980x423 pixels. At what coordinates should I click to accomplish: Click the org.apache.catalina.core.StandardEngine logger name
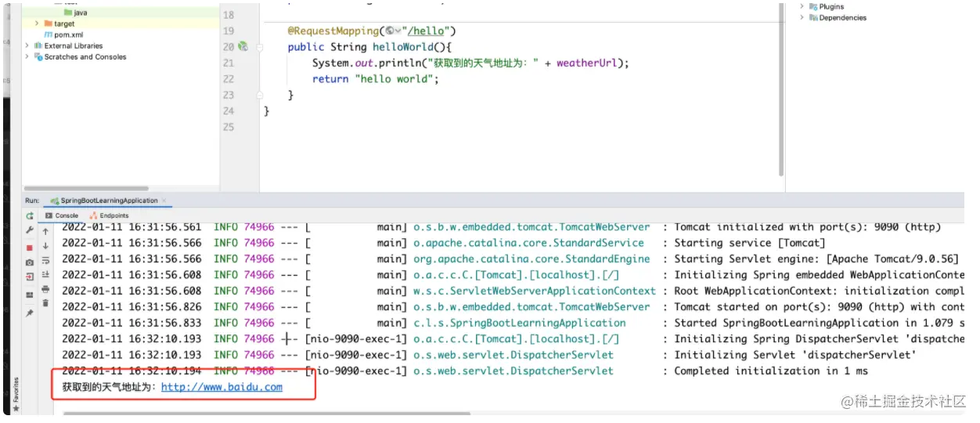coord(531,259)
